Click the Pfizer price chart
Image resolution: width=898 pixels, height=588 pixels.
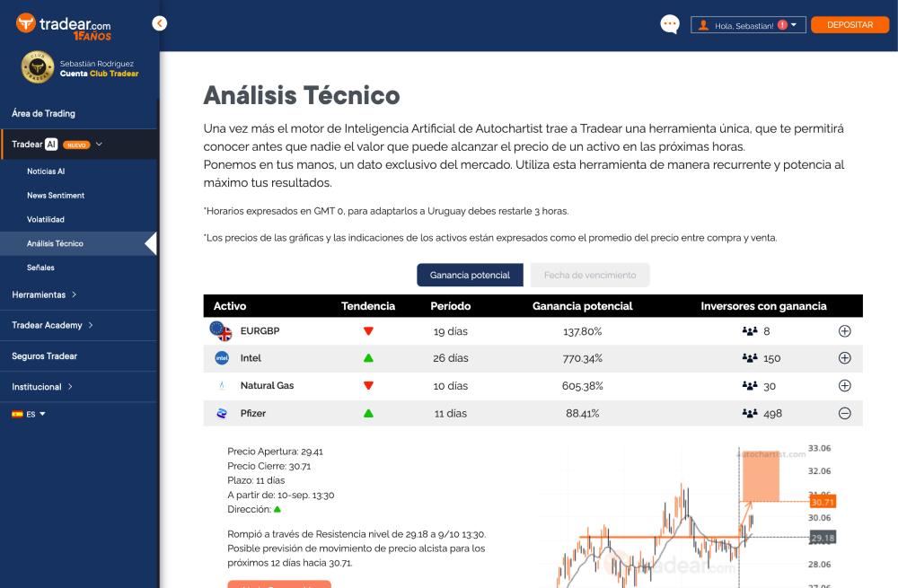point(684,517)
